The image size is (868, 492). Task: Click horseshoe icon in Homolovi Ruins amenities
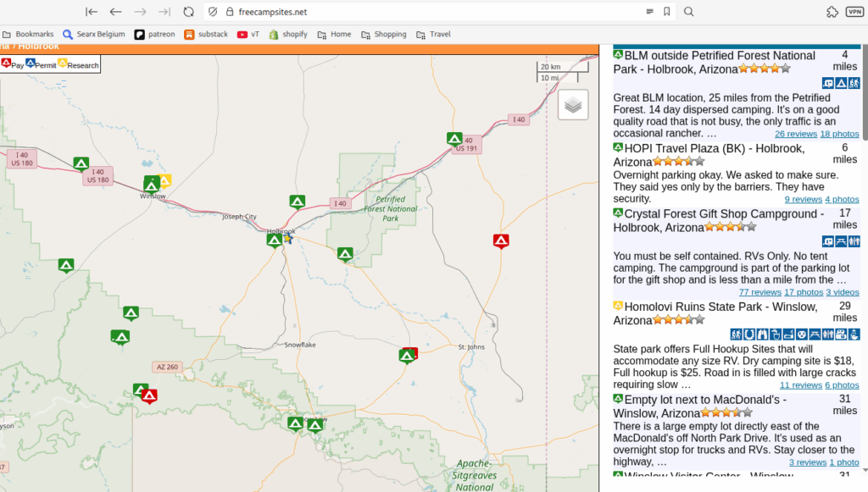[749, 334]
